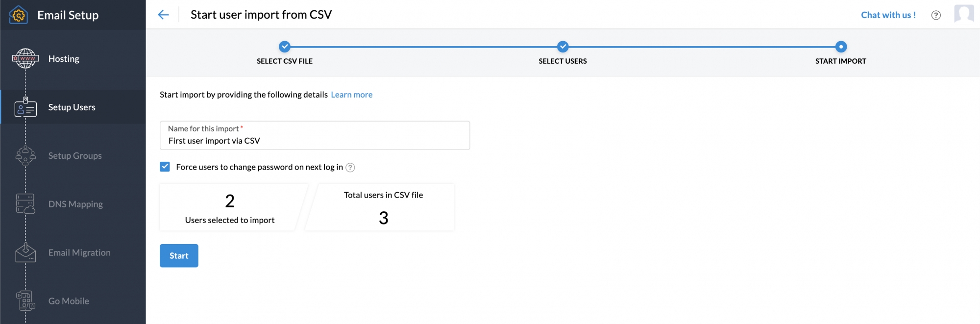Jump to Select CSV File step

[285, 47]
